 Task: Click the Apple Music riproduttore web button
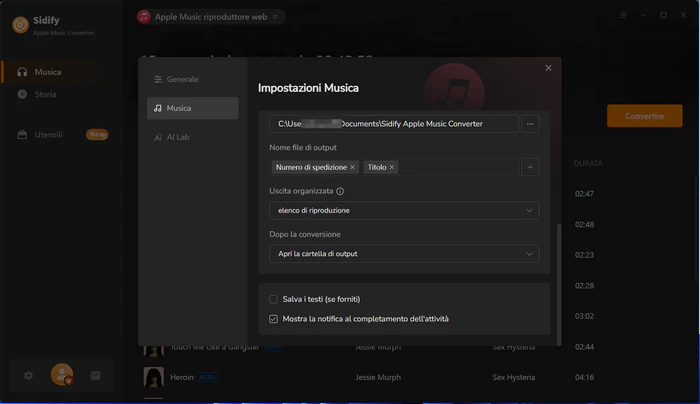coord(211,17)
